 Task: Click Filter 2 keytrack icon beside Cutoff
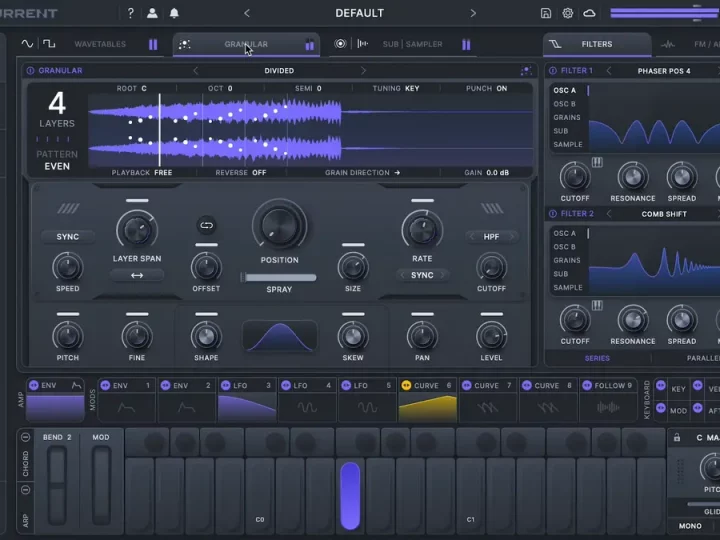point(597,305)
